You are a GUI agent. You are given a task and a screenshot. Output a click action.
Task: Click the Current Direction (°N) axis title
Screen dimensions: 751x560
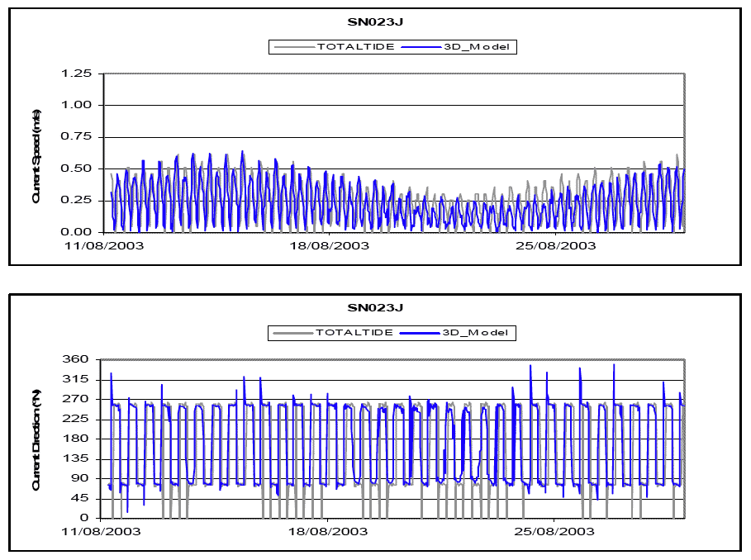pos(37,441)
